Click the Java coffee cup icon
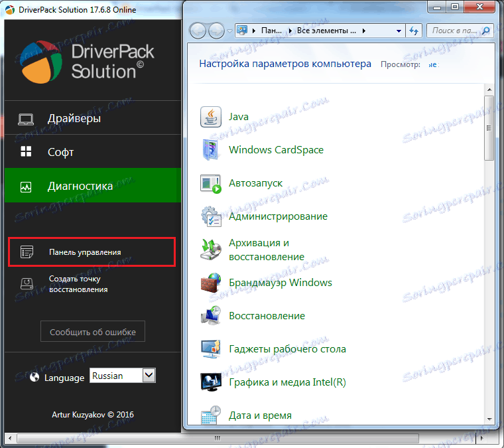The height and width of the screenshot is (448, 504). point(211,117)
